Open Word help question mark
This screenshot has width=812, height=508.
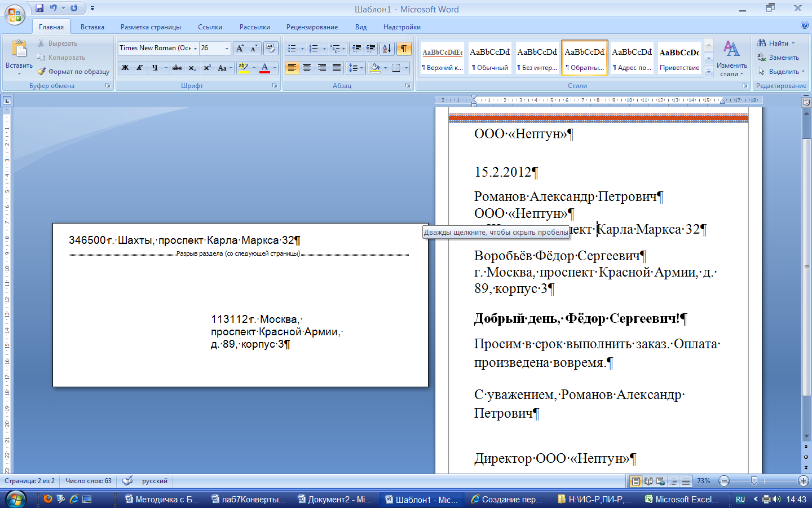click(805, 25)
